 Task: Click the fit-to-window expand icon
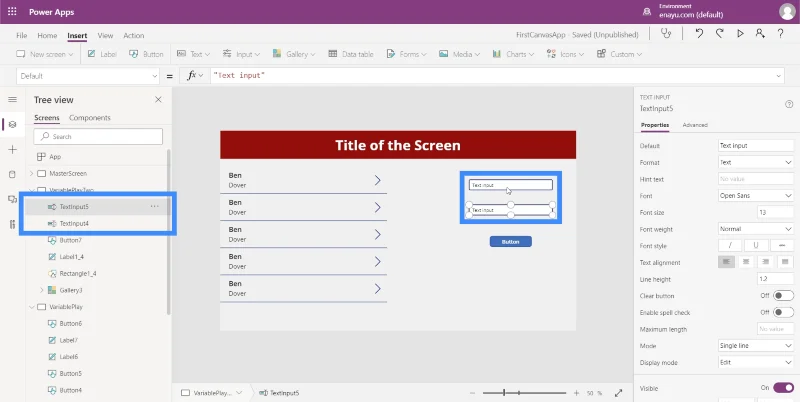click(618, 393)
